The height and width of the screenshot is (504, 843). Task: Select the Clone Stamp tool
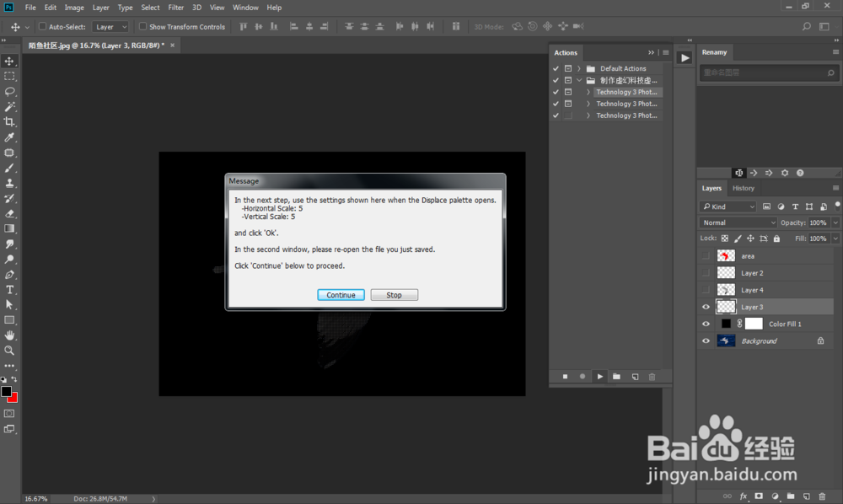pyautogui.click(x=9, y=183)
